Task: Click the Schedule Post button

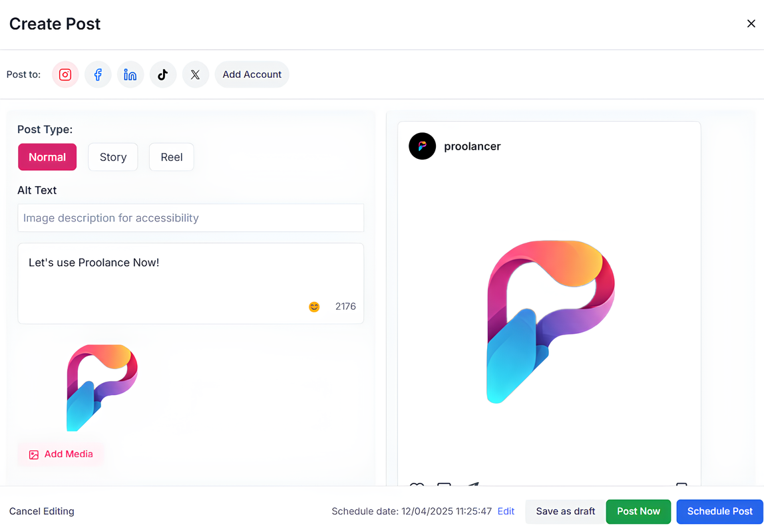Action: [719, 511]
